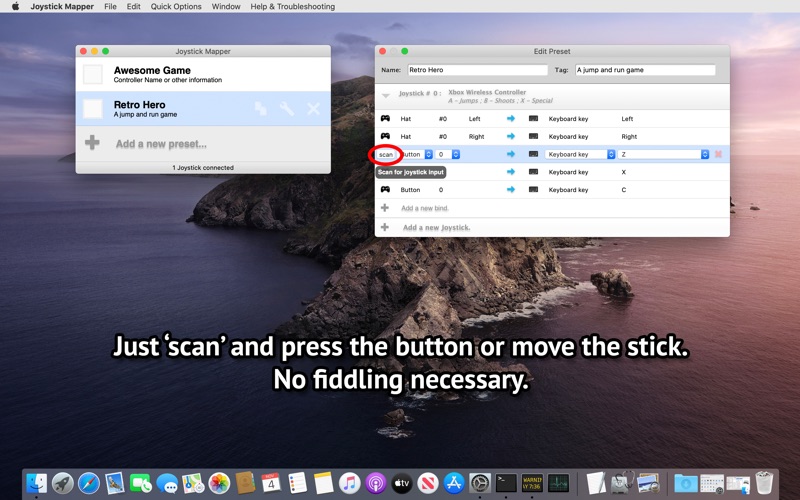Click the red delete-bind icon on the selected row
Viewport: 800px width, 500px height.
[718, 154]
